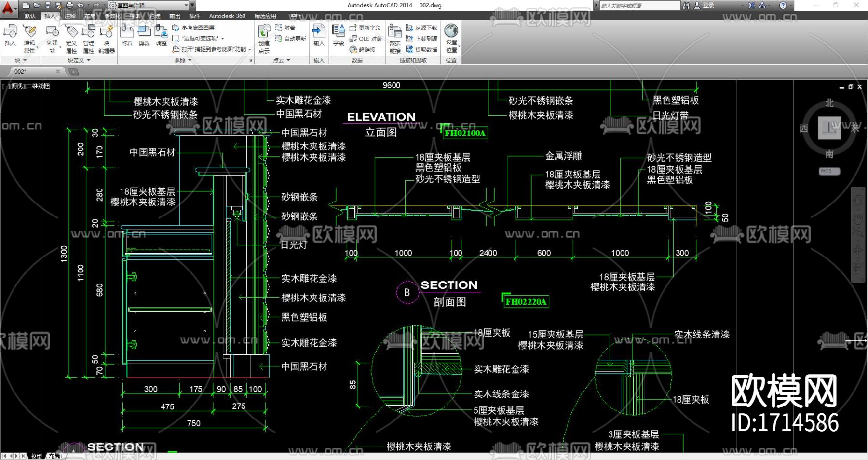Click the 登录 sign-in button
The height and width of the screenshot is (460, 868).
pos(704,5)
